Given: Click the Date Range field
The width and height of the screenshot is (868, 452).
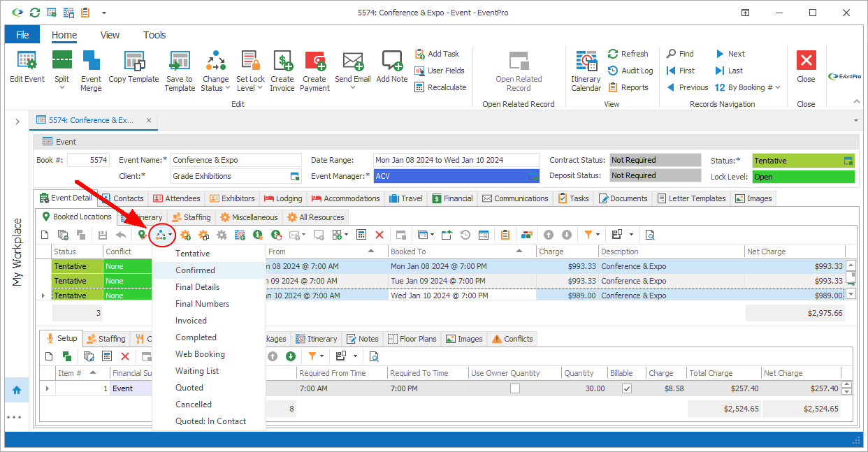Looking at the screenshot, I should point(456,160).
